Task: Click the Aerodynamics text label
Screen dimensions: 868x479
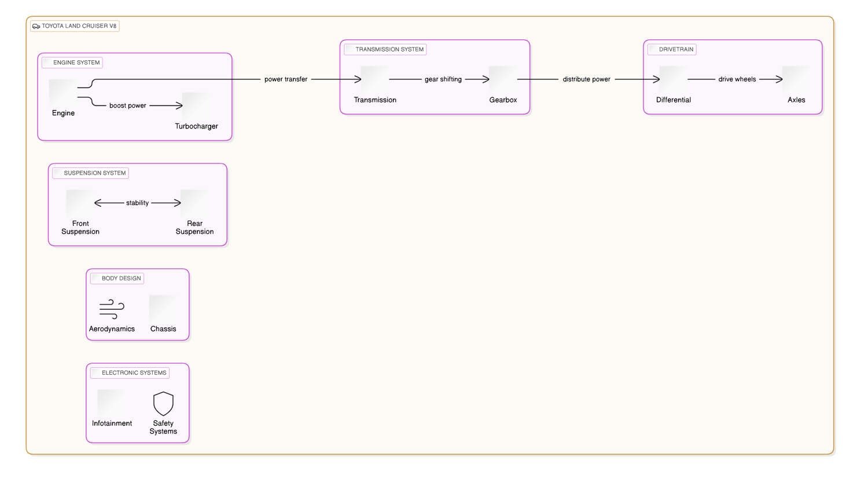Action: point(112,329)
